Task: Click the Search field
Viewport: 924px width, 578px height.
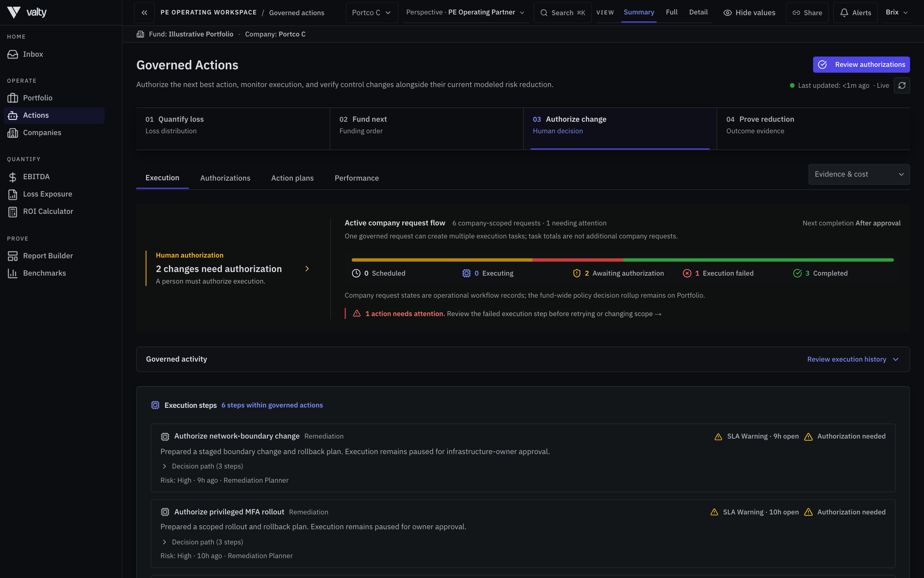Action: tap(562, 13)
